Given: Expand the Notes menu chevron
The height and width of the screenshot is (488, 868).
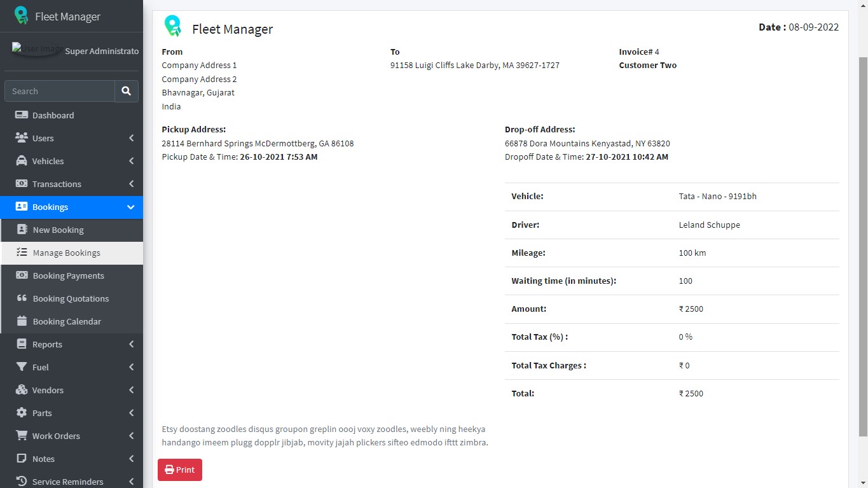Looking at the screenshot, I should point(131,459).
